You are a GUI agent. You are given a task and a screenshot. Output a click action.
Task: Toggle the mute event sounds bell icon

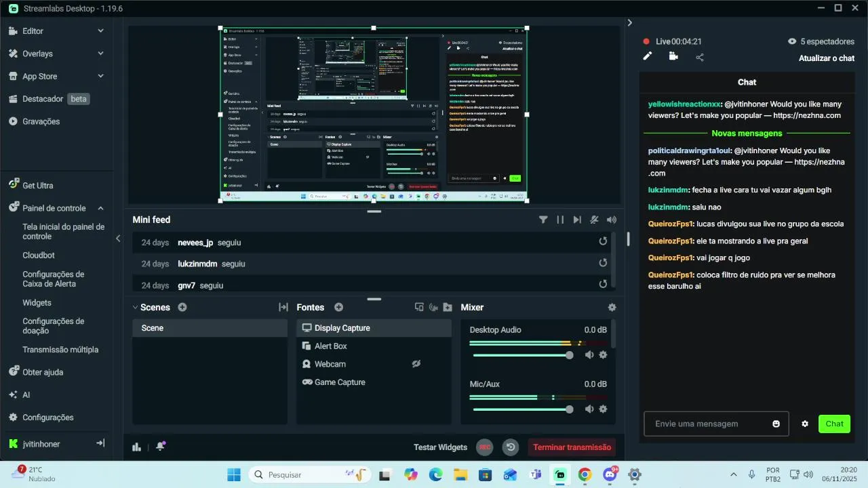click(595, 220)
